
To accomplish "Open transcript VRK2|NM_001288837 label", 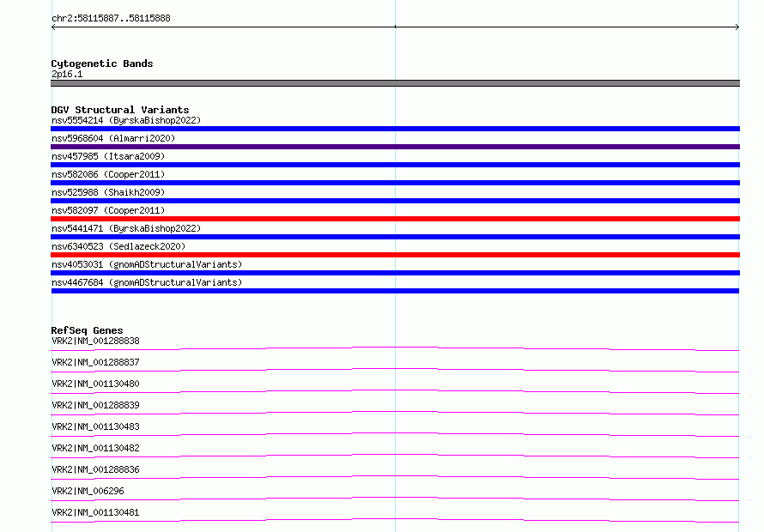I will pos(95,362).
